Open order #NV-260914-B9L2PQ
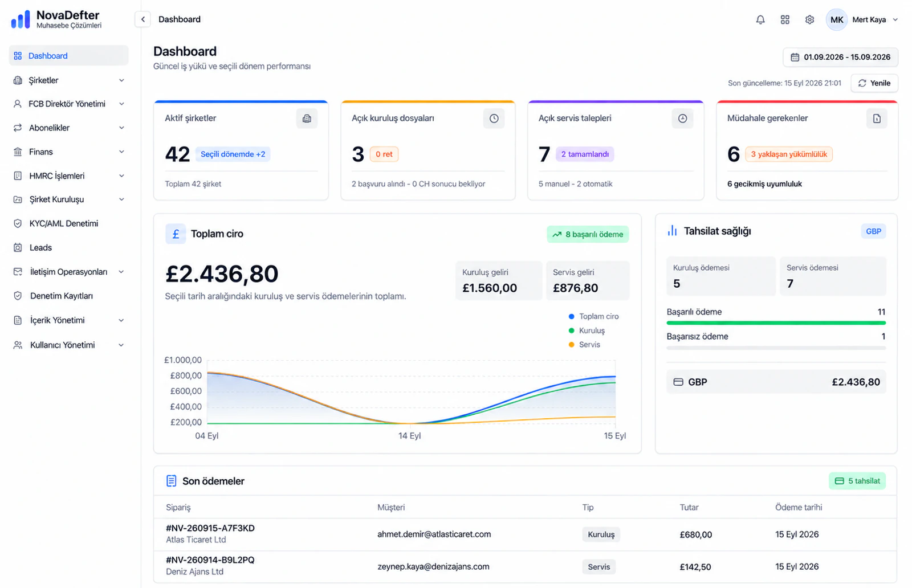 [210, 560]
